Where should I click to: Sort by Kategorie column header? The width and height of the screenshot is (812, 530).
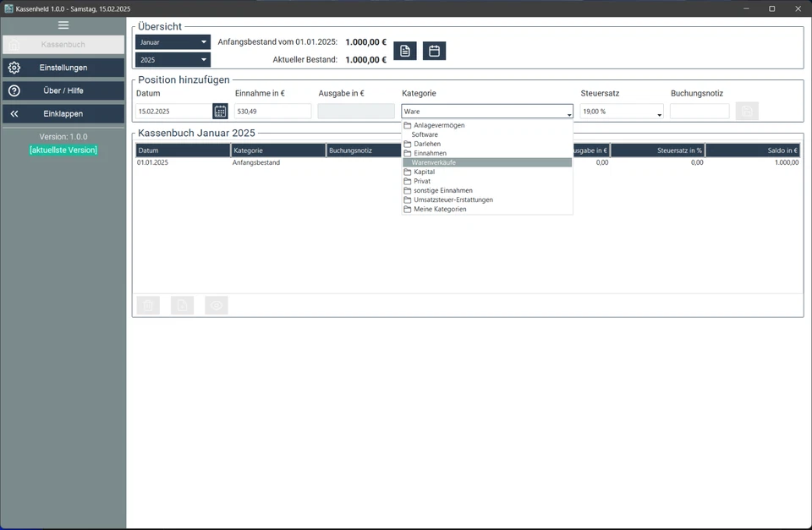(278, 150)
